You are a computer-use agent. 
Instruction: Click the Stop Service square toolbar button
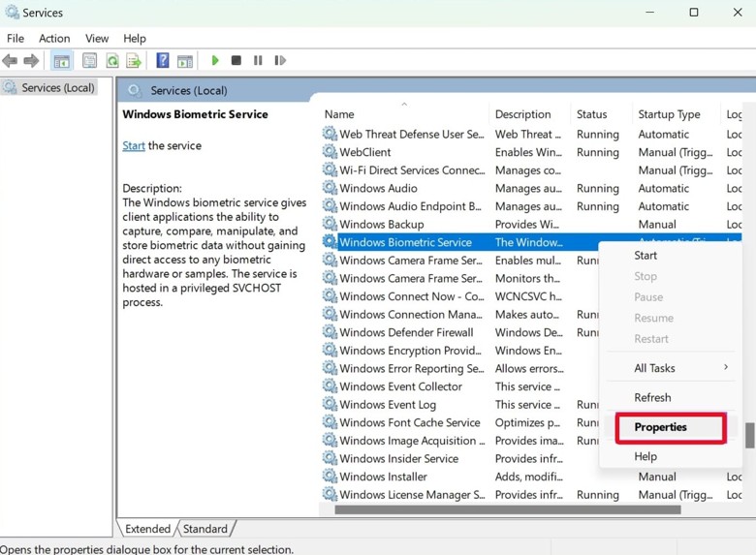(236, 60)
